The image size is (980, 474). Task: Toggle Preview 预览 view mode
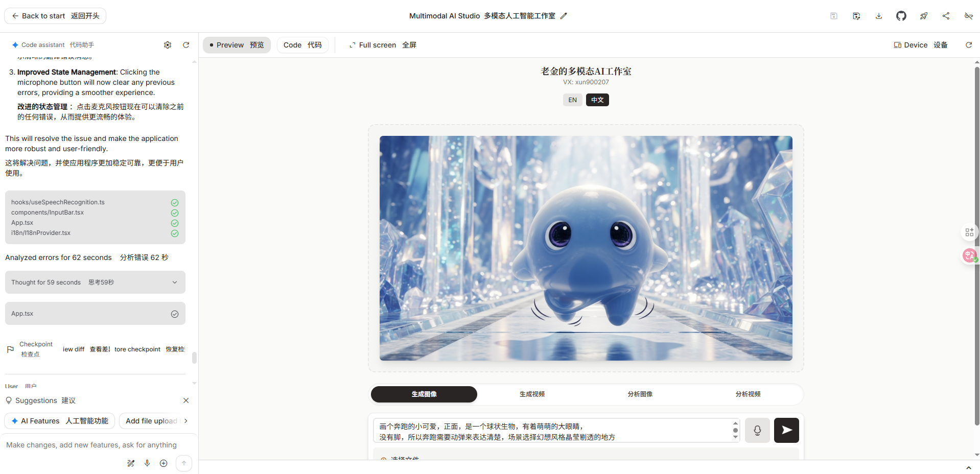coord(237,45)
